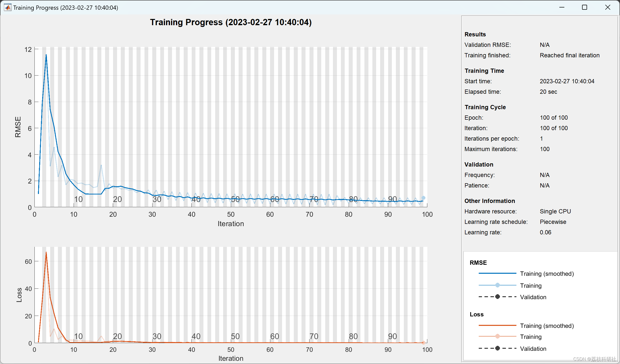Click final iteration marker on RMSE plot
This screenshot has height=364, width=620.
pyautogui.click(x=423, y=198)
